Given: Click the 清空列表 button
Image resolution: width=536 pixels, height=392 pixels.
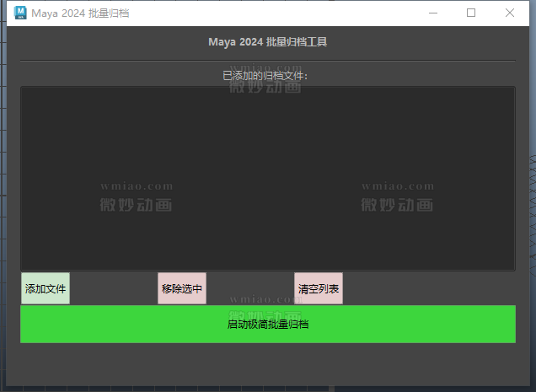Looking at the screenshot, I should click(319, 288).
